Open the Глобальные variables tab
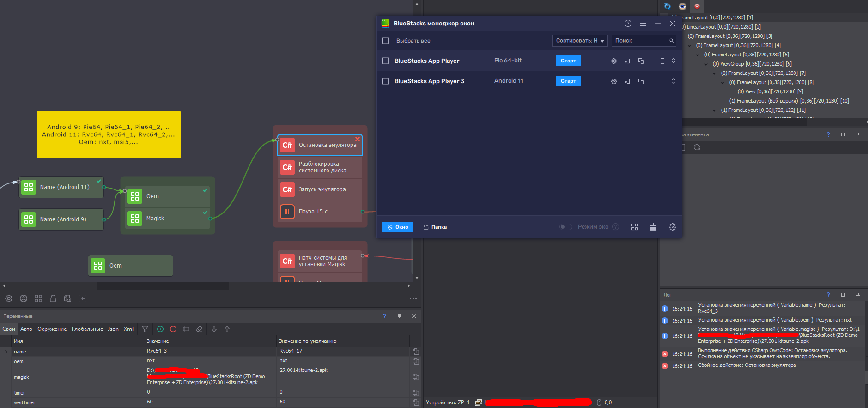 pos(87,329)
